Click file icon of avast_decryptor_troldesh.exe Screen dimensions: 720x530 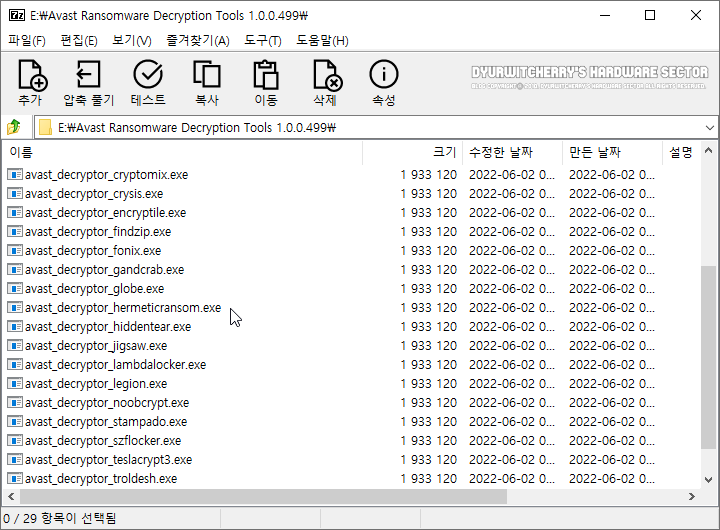tap(15, 478)
